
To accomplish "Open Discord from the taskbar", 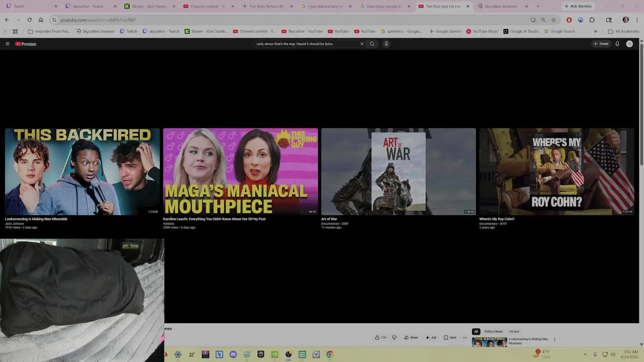I will click(x=233, y=354).
